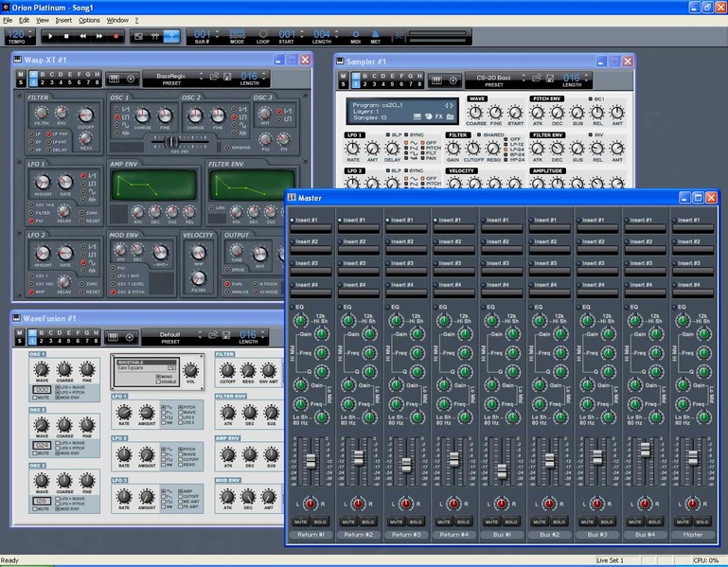
Task: Open the Insert menu
Action: [x=63, y=19]
